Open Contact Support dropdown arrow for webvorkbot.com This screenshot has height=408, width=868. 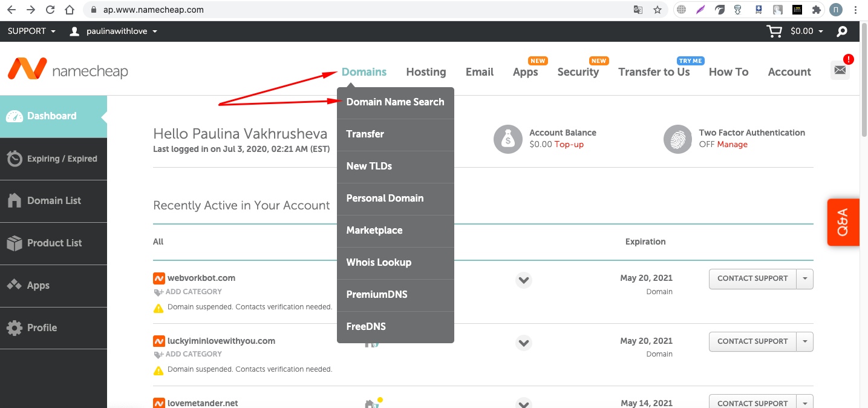805,278
